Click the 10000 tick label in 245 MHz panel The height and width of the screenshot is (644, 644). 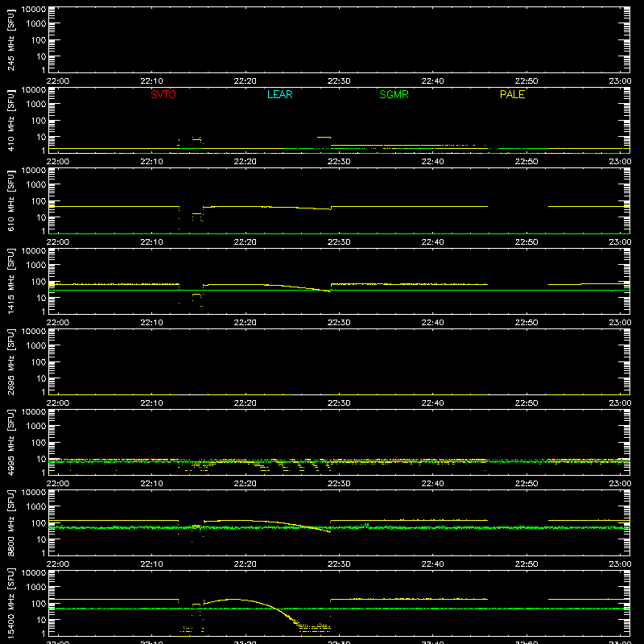(34, 10)
